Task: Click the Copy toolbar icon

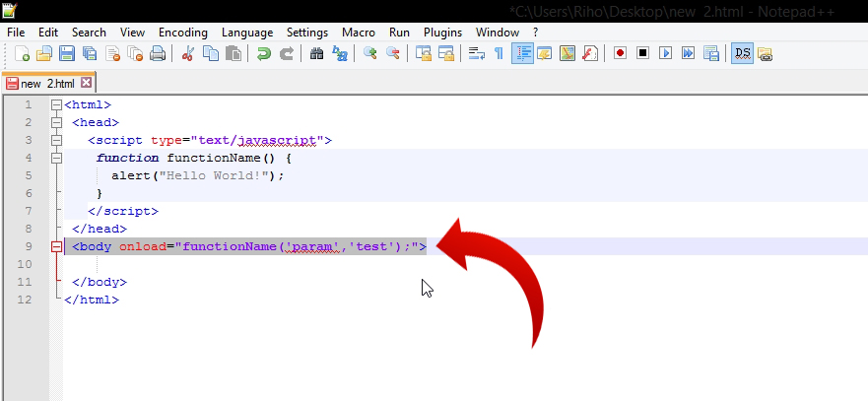Action: pos(211,54)
